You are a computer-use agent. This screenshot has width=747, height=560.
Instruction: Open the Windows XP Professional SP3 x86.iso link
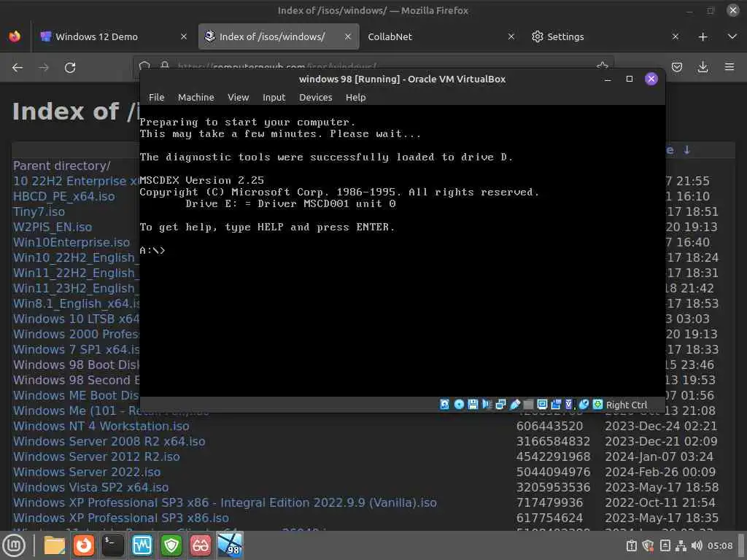(x=121, y=518)
